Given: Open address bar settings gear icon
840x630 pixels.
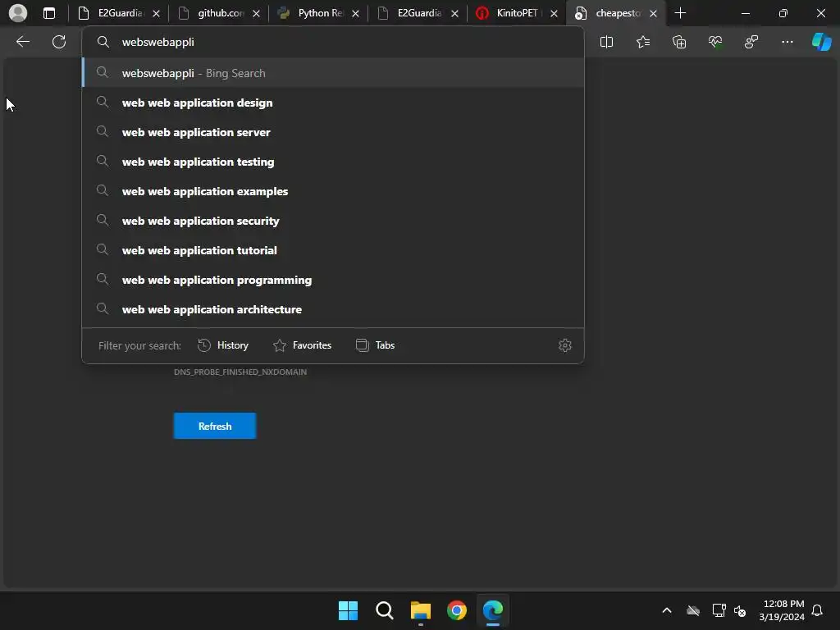Looking at the screenshot, I should pos(565,345).
